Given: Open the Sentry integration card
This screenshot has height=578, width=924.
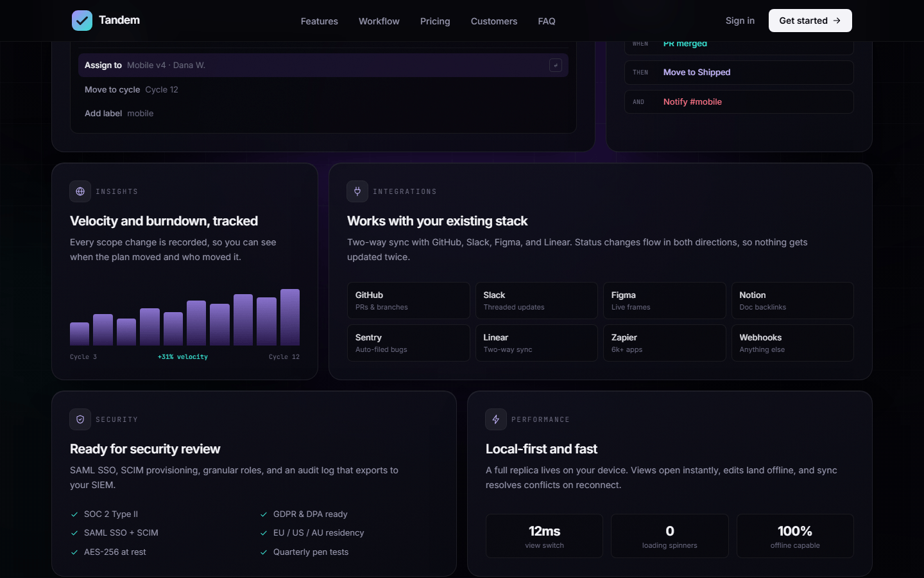Looking at the screenshot, I should (409, 343).
